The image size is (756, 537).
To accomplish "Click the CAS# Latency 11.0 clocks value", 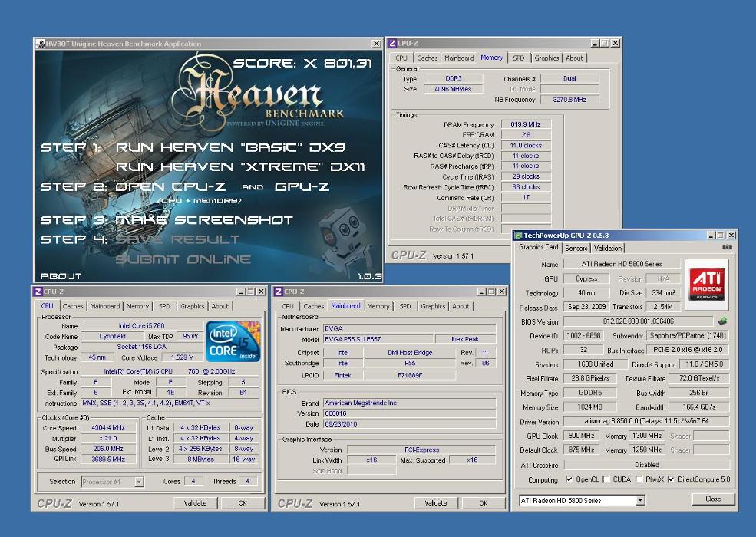I will [x=526, y=146].
